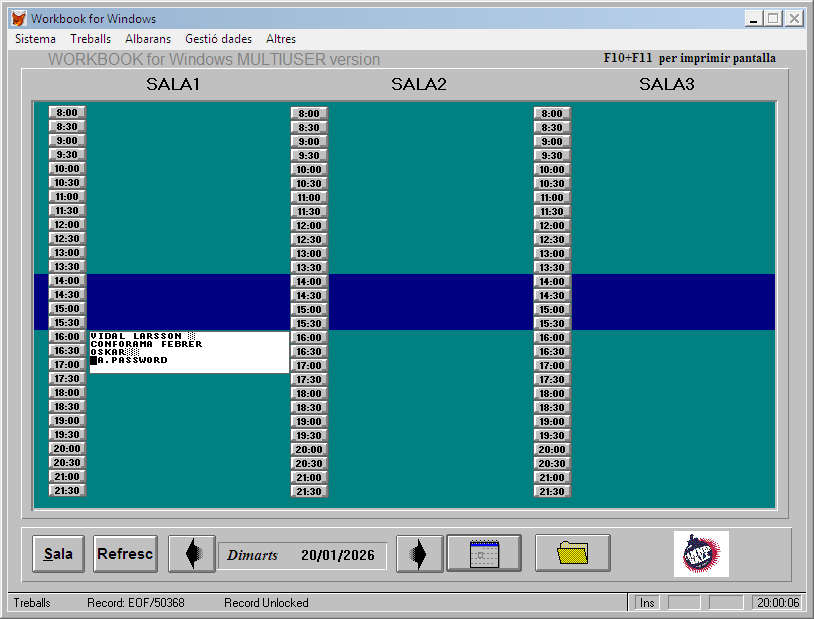Click the fox application icon in title bar
The image size is (814, 619).
click(x=18, y=19)
